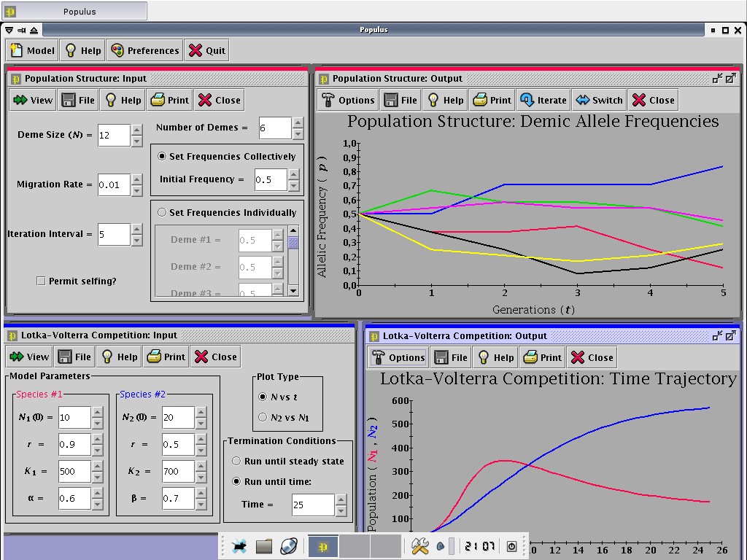
Task: Select N2 vs N1 plot type
Action: tap(263, 417)
